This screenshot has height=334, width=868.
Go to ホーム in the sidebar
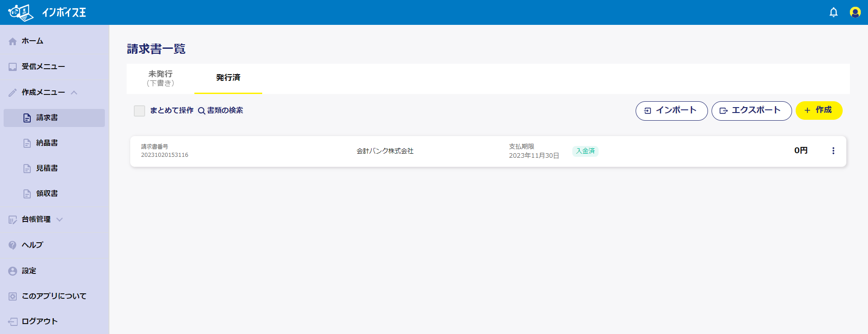click(33, 41)
